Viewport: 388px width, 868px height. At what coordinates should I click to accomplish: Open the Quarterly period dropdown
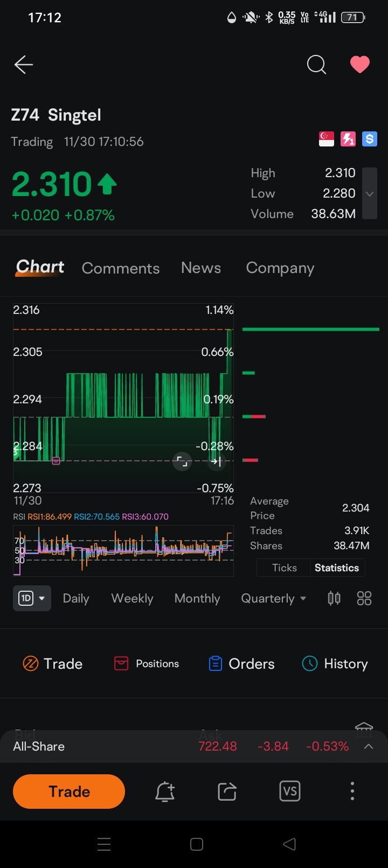tap(273, 598)
